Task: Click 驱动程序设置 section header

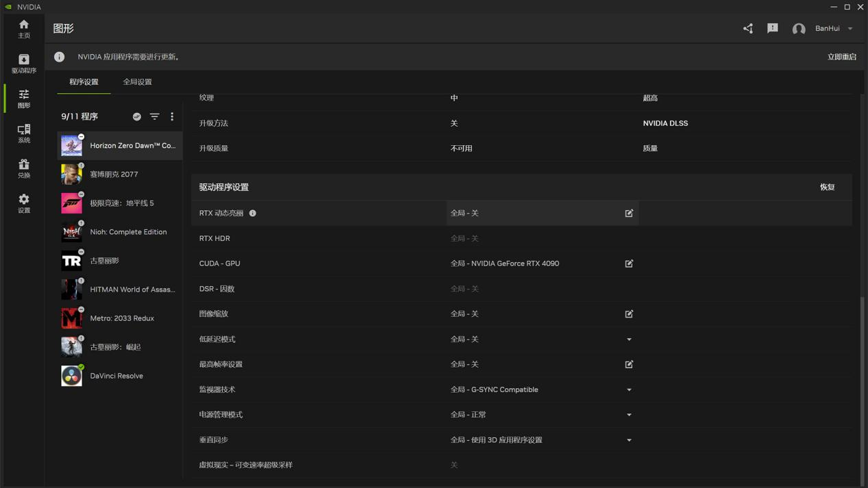Action: click(x=224, y=188)
